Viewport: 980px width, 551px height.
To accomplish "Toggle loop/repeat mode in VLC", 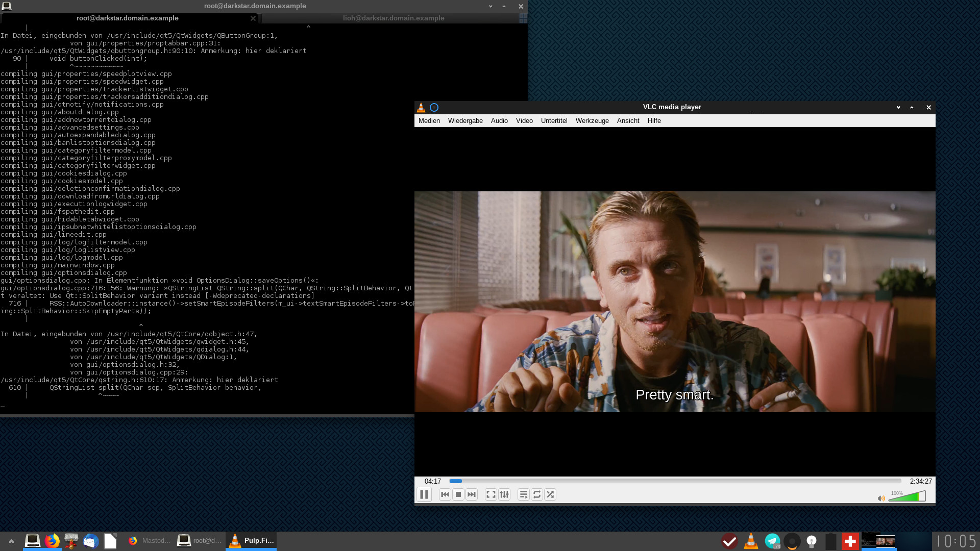I will (x=537, y=494).
